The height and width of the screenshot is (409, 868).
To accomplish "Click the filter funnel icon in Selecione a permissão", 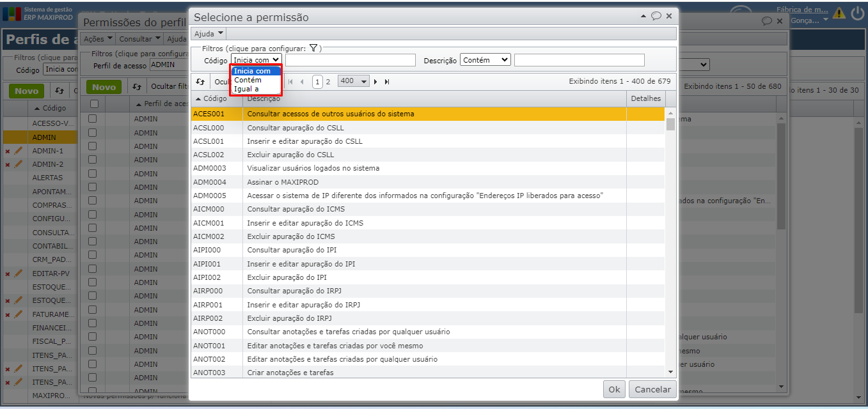I will pyautogui.click(x=313, y=48).
